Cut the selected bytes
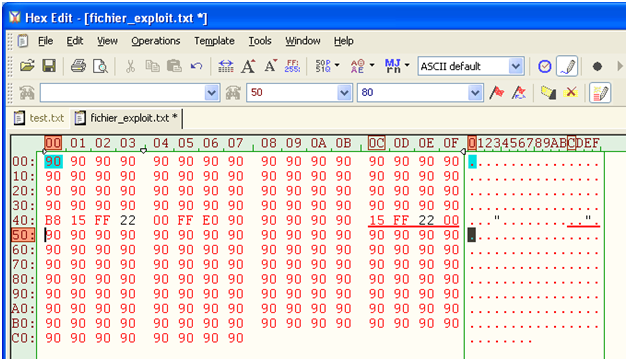This screenshot has width=628, height=361. pos(130,66)
